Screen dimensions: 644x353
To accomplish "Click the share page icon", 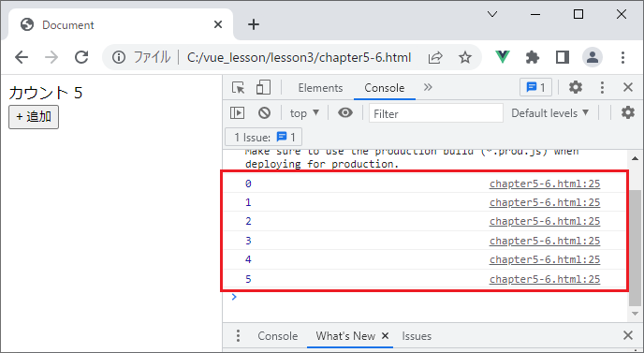I will pos(435,57).
